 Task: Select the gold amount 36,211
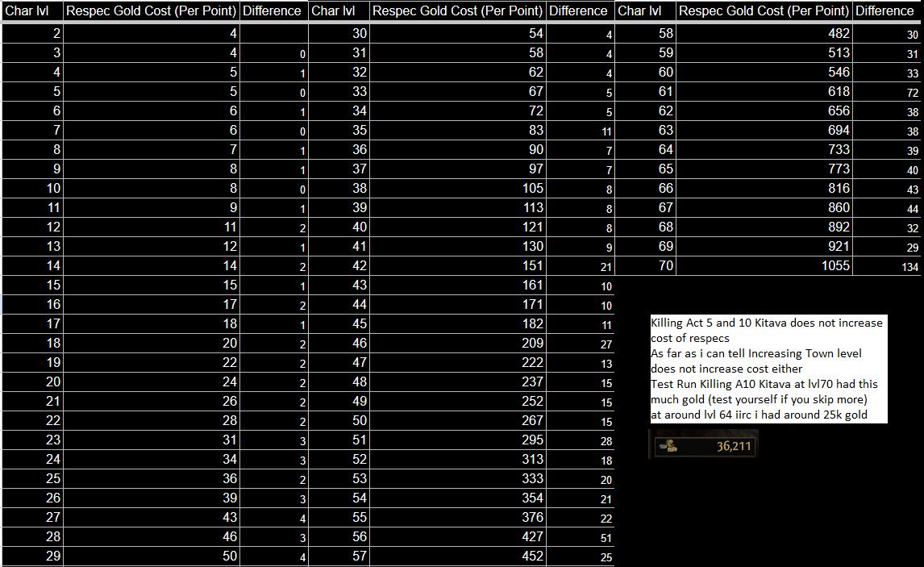734,446
